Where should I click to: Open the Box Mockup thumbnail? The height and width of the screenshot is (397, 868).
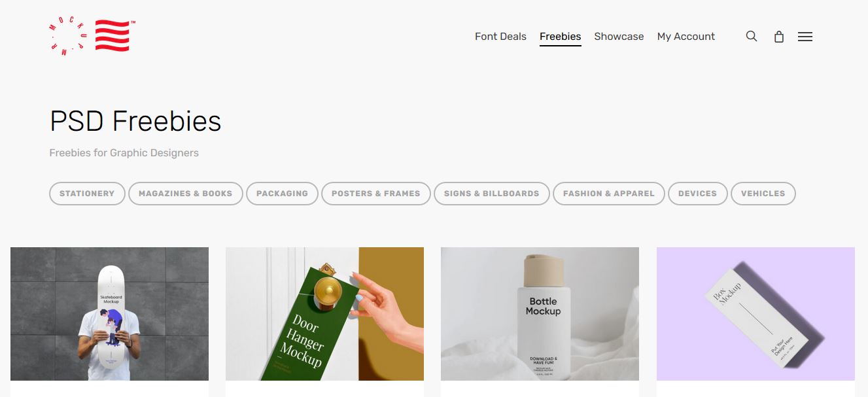(x=755, y=314)
